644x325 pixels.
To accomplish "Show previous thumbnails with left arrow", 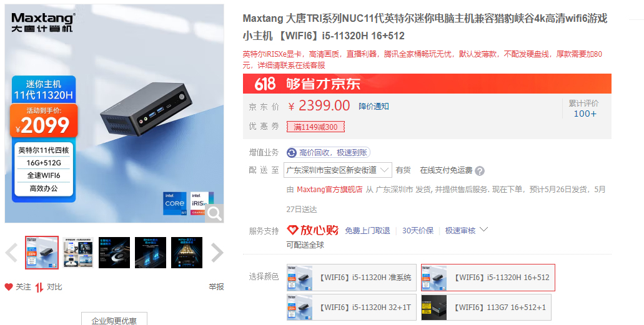I will (x=11, y=253).
